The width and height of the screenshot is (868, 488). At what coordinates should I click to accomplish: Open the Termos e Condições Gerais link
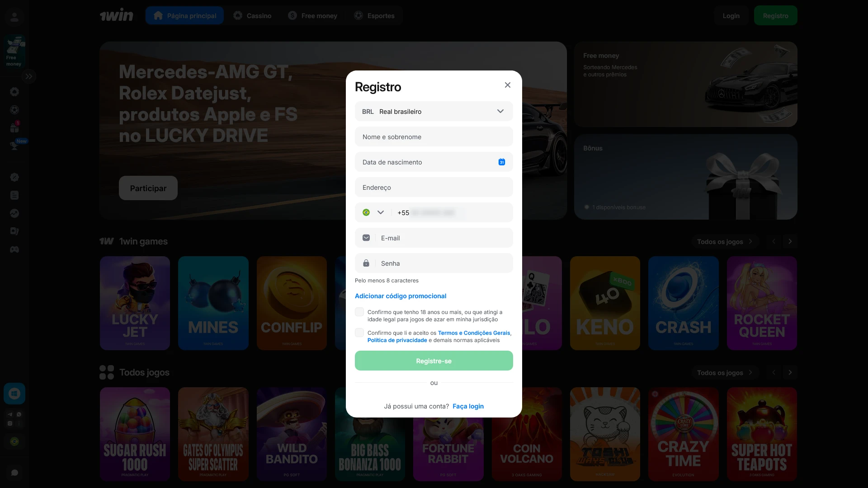coord(474,333)
